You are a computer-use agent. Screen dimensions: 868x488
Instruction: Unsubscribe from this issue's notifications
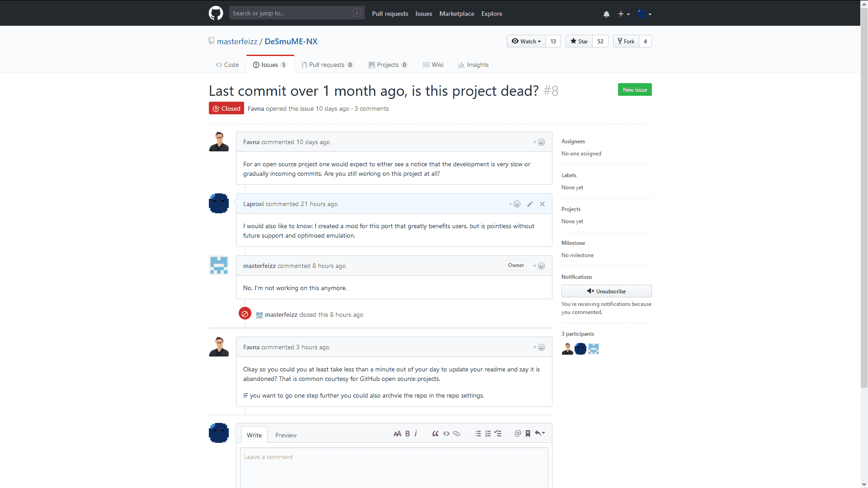pos(607,291)
